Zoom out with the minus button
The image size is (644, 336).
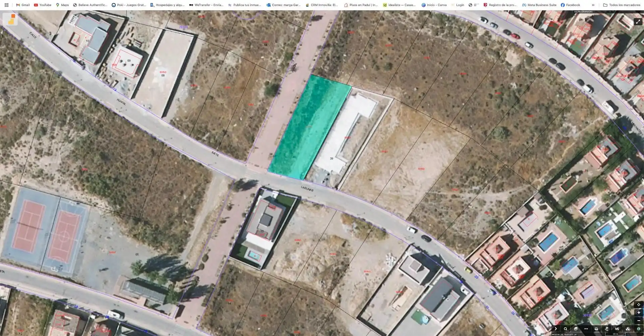coord(639,321)
